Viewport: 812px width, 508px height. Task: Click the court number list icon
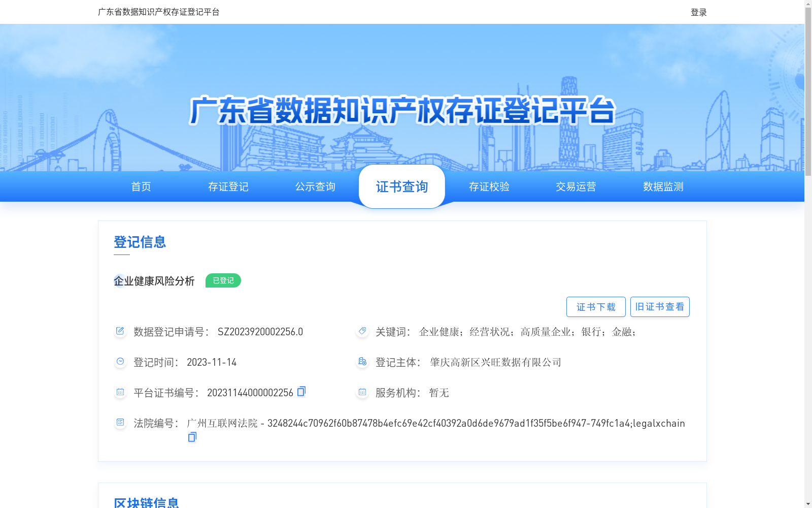(x=120, y=423)
